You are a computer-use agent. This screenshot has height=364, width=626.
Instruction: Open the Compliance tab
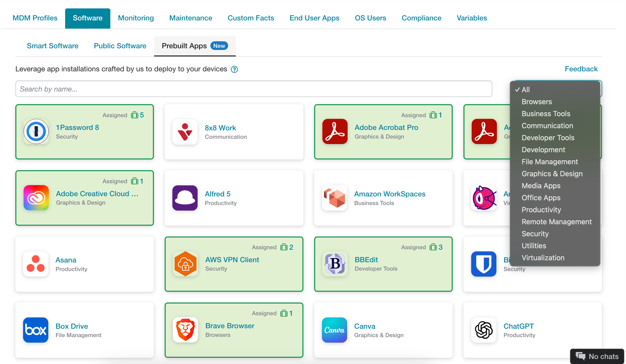point(421,18)
